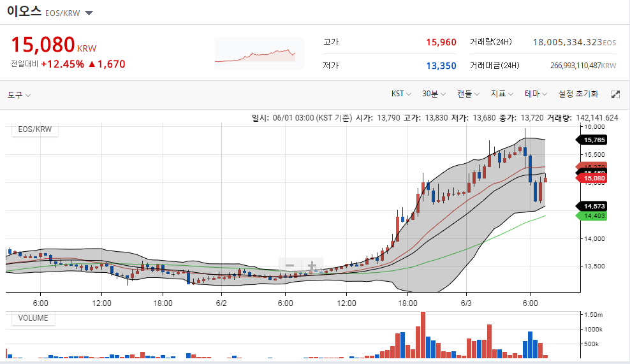Open the 30분 interval dropdown
The width and height of the screenshot is (630, 364).
point(434,94)
